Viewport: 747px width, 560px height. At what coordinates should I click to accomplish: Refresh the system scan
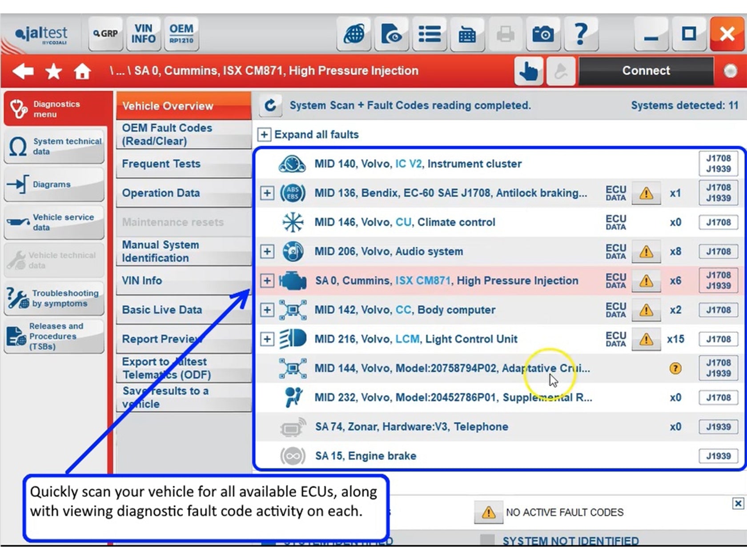(x=270, y=105)
